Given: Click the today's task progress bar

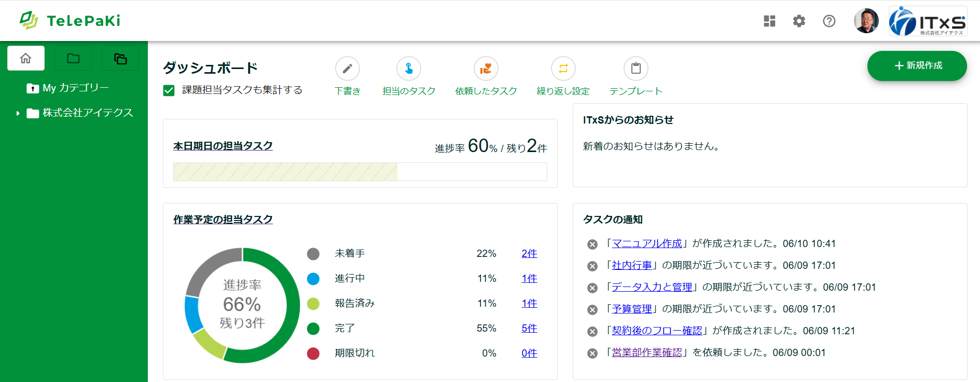Looking at the screenshot, I should [360, 172].
